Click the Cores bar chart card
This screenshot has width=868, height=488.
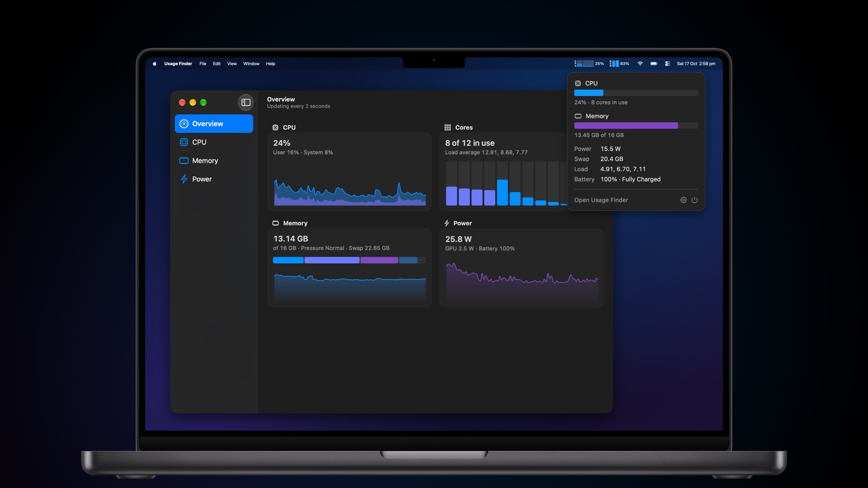[503, 172]
